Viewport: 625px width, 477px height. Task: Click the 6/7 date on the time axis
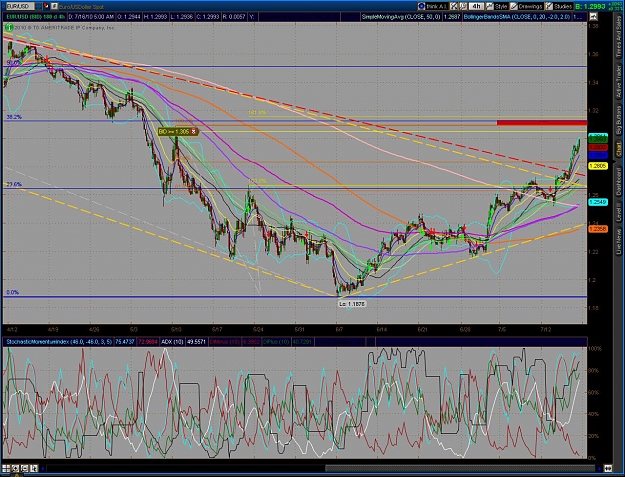[339, 330]
